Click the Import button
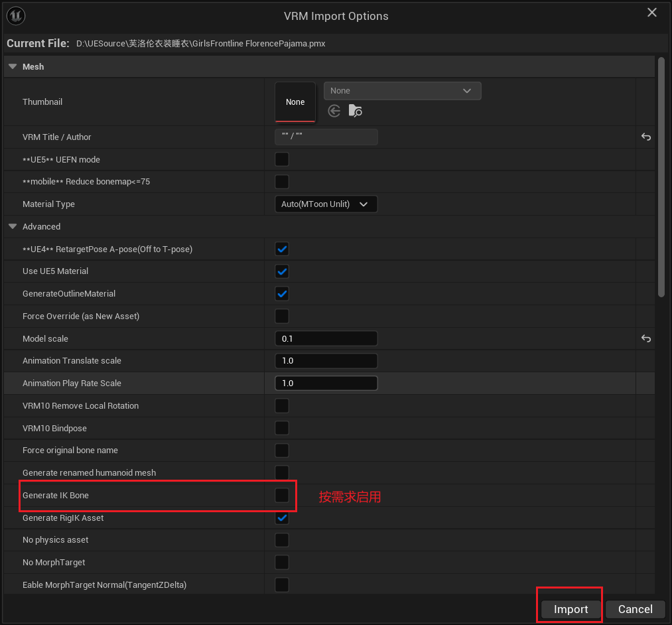672x625 pixels. point(569,608)
